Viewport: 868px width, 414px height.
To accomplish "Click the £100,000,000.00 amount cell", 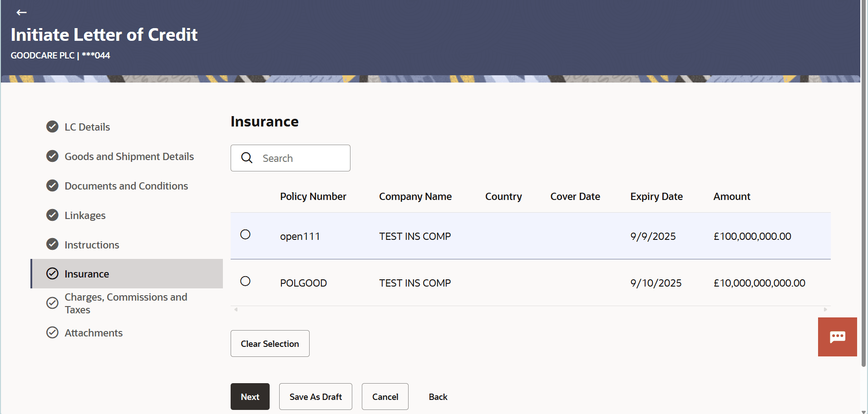I will pyautogui.click(x=752, y=236).
